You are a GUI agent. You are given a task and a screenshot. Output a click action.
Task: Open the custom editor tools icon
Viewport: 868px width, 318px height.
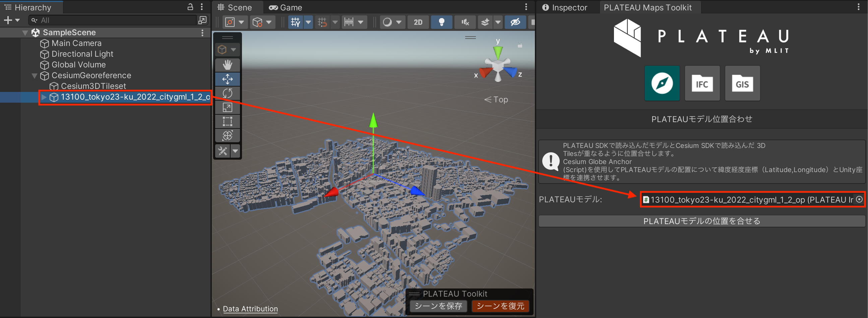[x=223, y=151]
